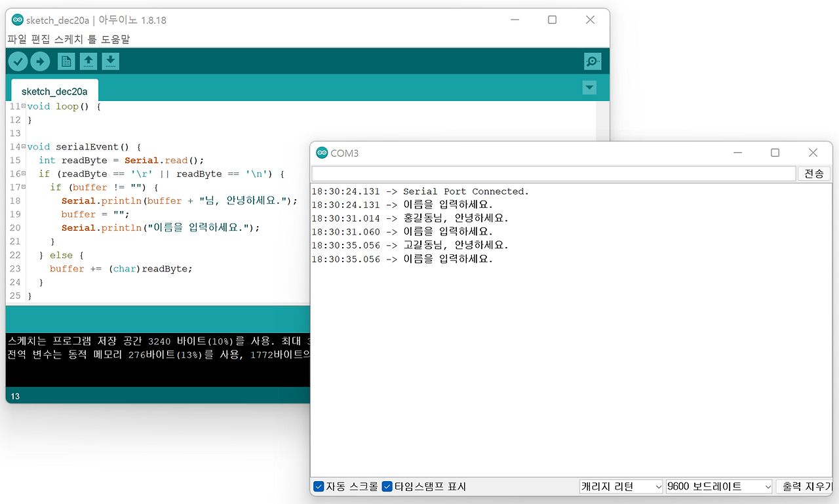839x504 pixels.
Task: Change baud rate via the 9600 보드레이트 dropdown
Action: [x=718, y=486]
